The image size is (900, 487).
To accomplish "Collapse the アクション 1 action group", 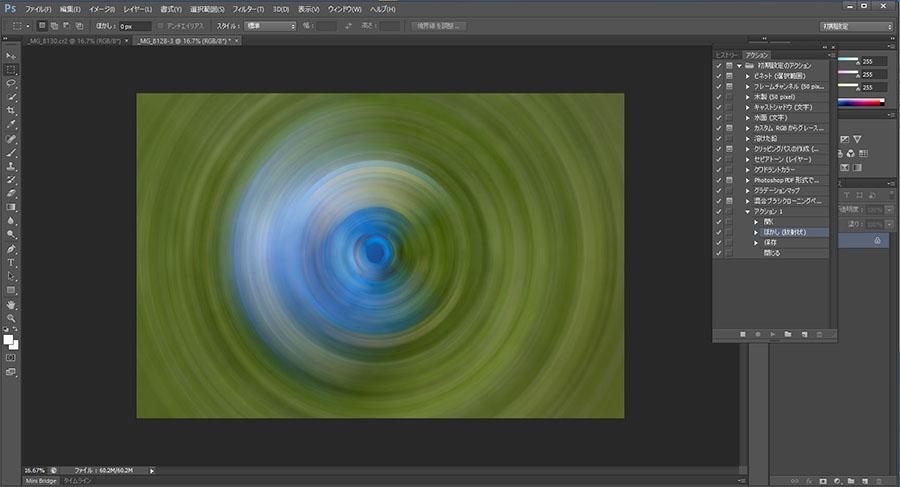I will [747, 211].
